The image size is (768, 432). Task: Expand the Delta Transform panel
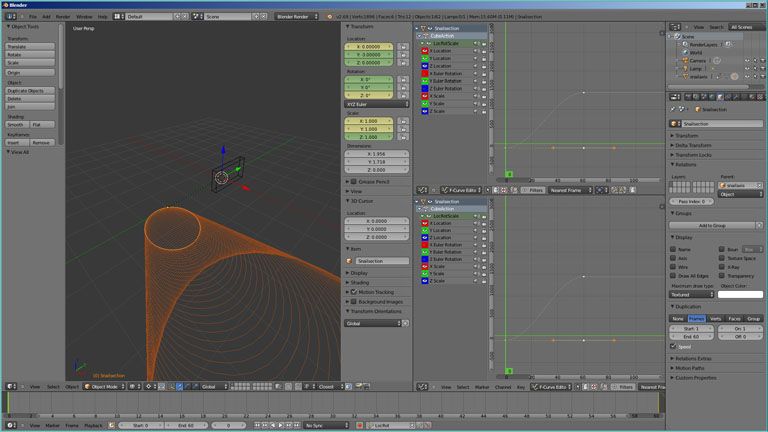(695, 145)
